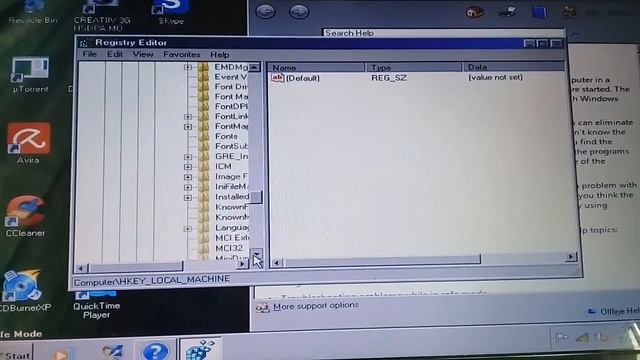Select the FontDPI key folder icon
640x360 pixels.
click(x=204, y=106)
